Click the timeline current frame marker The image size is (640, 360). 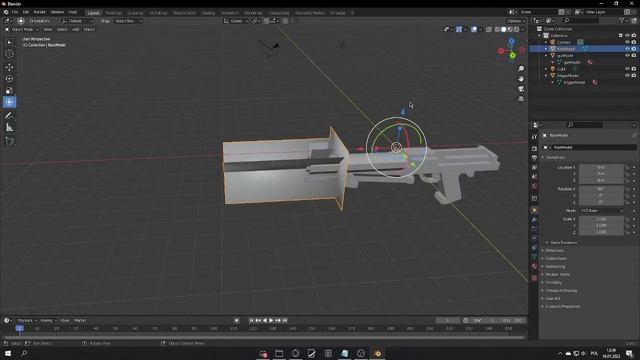19,328
